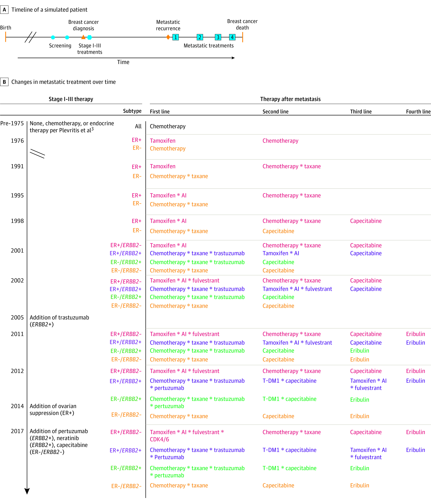Click third-line 'Capecitabine' in 1998 ER+ row
431x504 pixels.
click(366, 221)
